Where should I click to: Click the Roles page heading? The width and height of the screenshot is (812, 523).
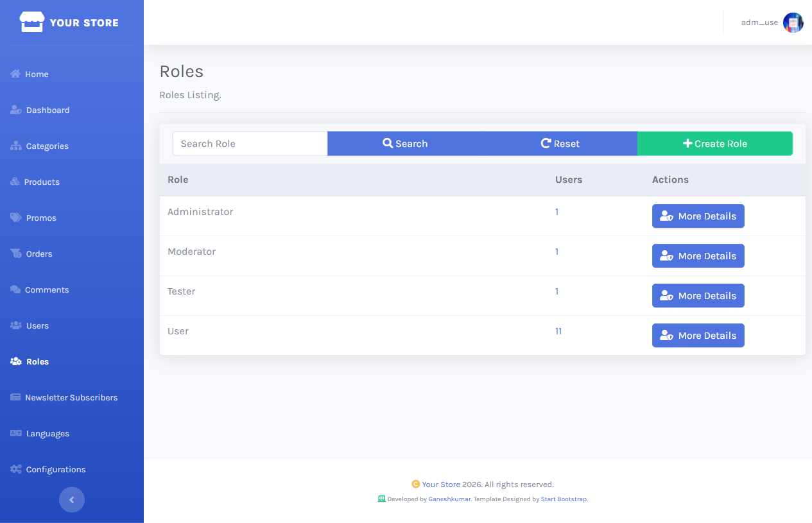pyautogui.click(x=182, y=71)
